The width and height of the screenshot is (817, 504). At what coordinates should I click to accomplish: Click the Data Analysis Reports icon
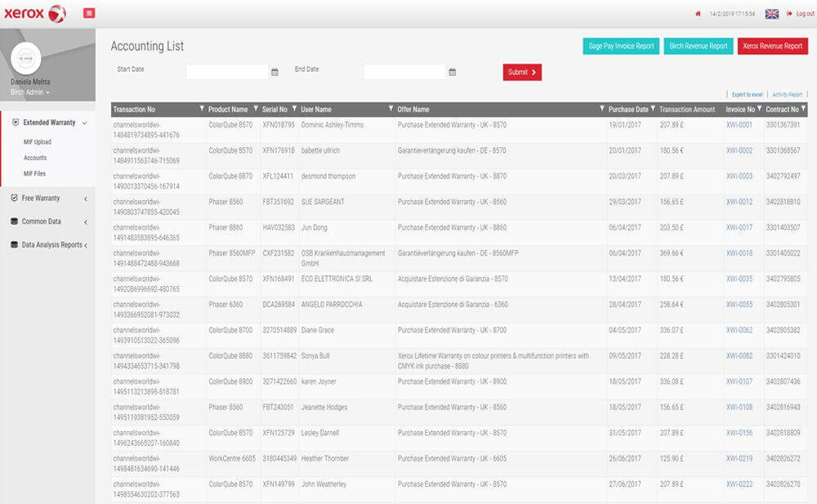tap(14, 245)
